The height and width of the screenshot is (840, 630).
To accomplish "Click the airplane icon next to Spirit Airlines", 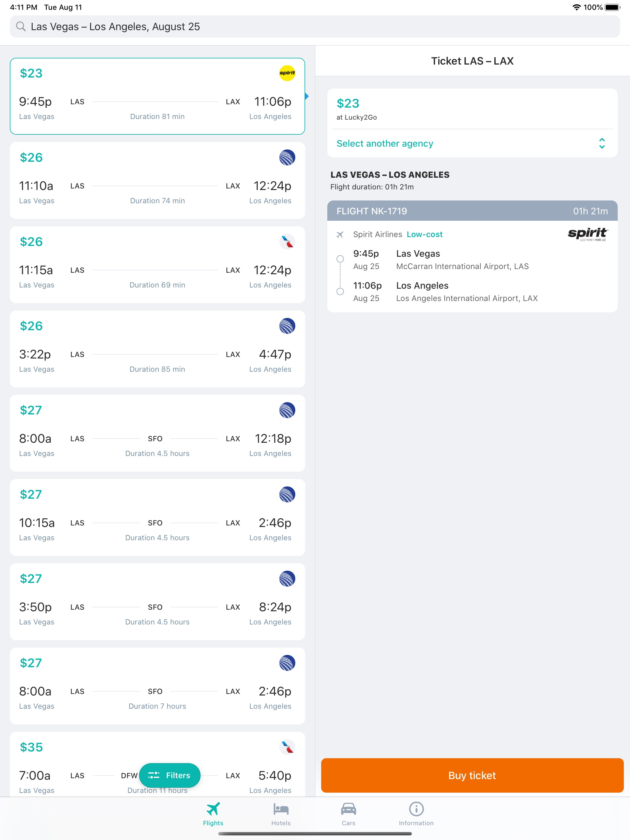I will [341, 234].
